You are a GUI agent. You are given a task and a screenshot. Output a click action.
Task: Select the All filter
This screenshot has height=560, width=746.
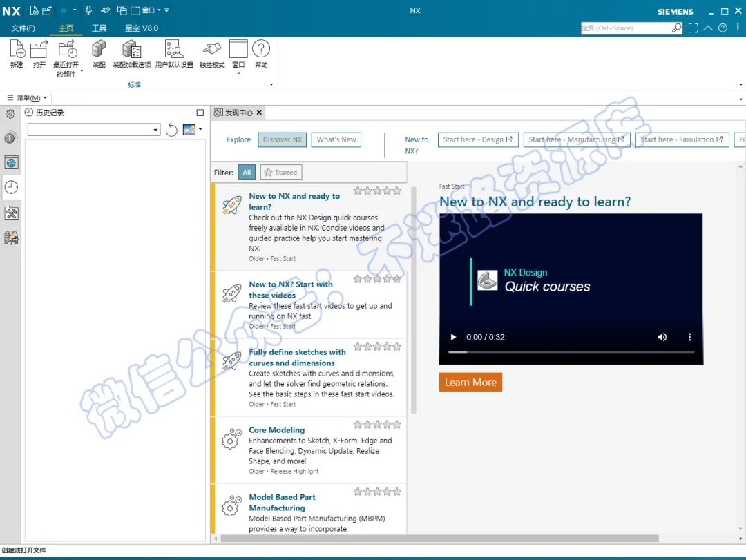tap(247, 172)
